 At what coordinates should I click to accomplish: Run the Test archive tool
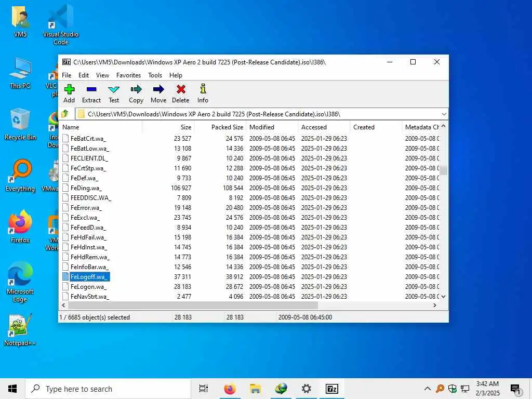pos(114,94)
